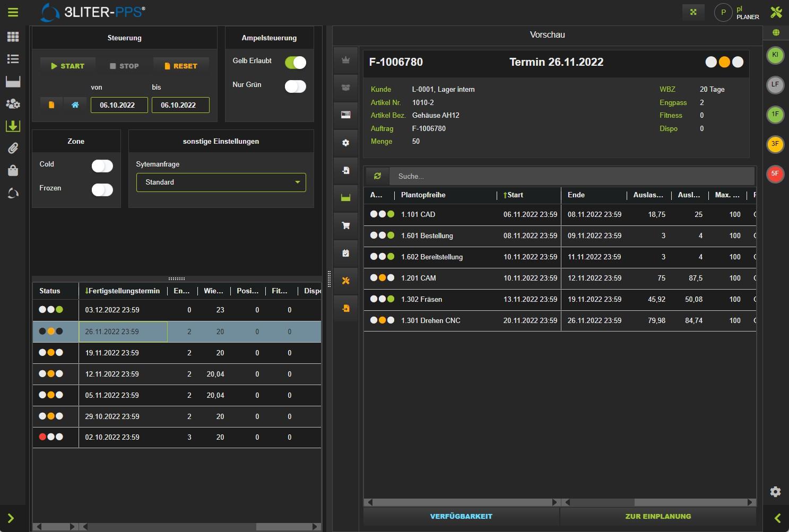Select the 3F yellow badge
Image resolution: width=789 pixels, height=532 pixels.
point(775,144)
